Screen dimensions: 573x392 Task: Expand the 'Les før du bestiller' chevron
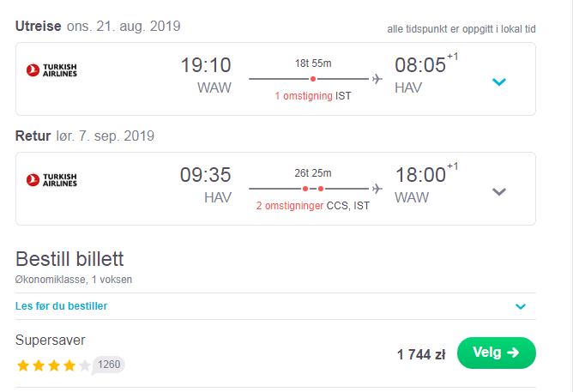click(521, 306)
